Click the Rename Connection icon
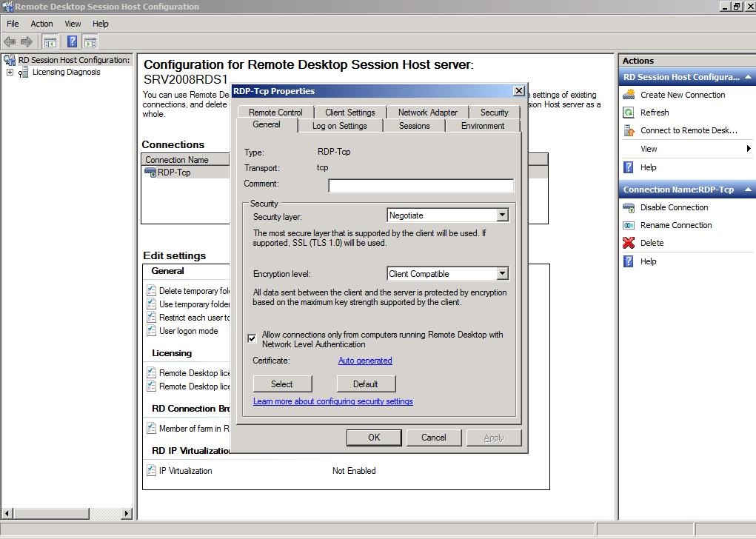 point(629,225)
